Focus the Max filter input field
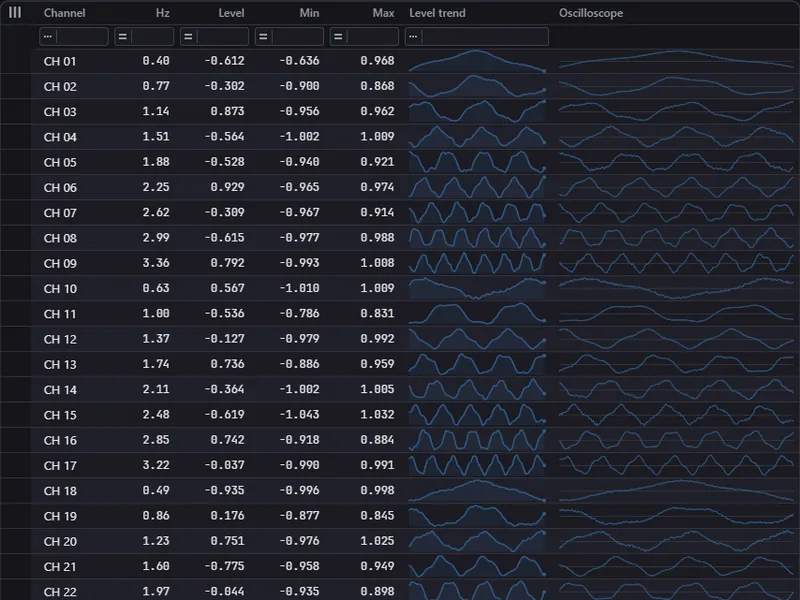The height and width of the screenshot is (600, 800). click(x=372, y=37)
